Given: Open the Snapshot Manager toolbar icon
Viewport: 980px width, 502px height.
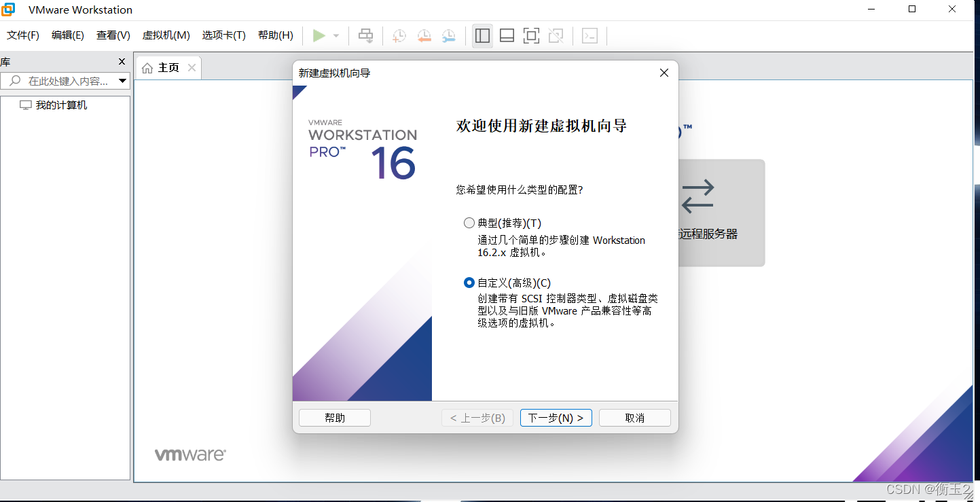Looking at the screenshot, I should 449,36.
